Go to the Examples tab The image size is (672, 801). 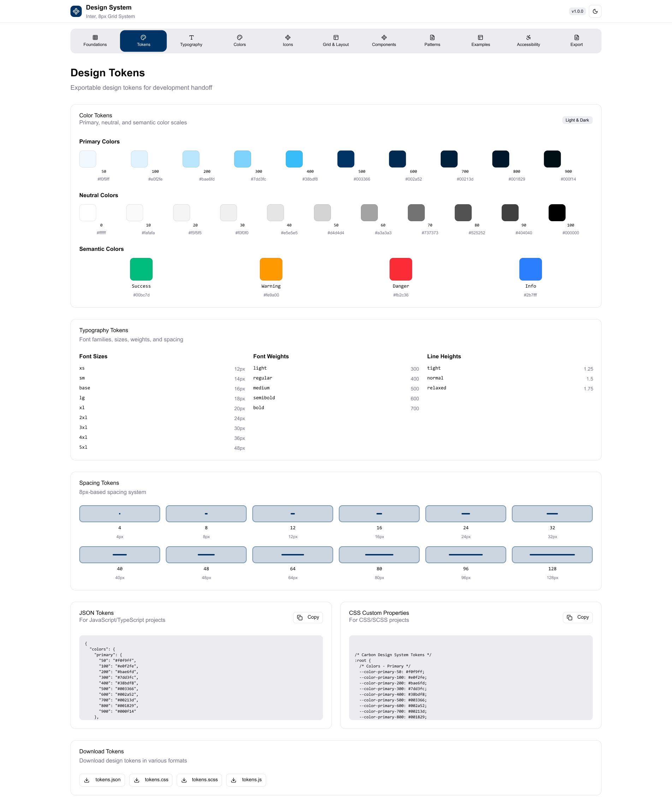point(480,41)
